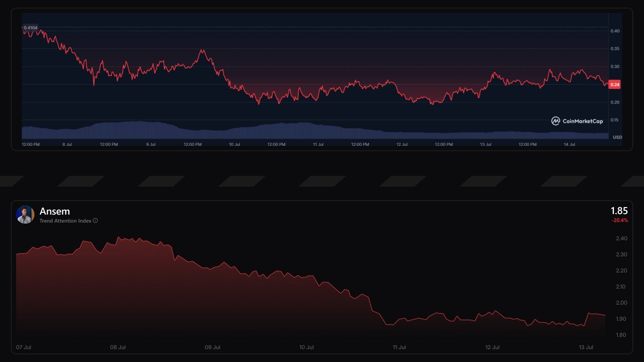Click the 08 Jul date on Ansem chart
The height and width of the screenshot is (362, 644).
coord(118,347)
